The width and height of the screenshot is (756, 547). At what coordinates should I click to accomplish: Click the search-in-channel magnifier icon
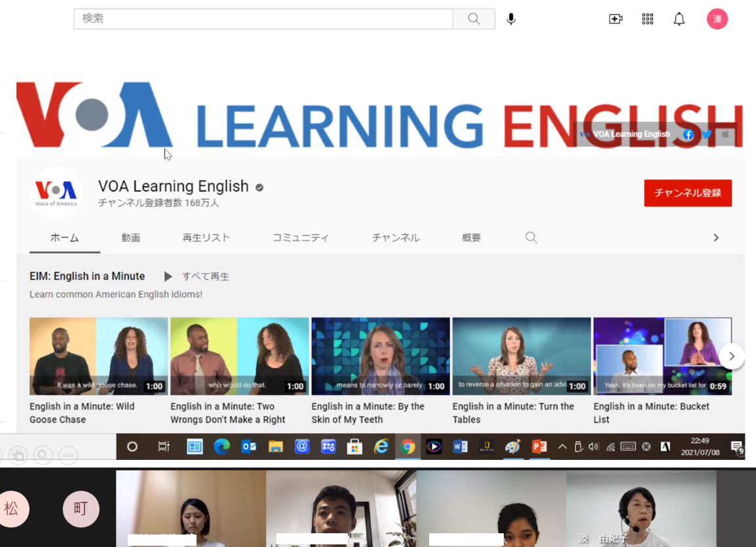click(531, 238)
